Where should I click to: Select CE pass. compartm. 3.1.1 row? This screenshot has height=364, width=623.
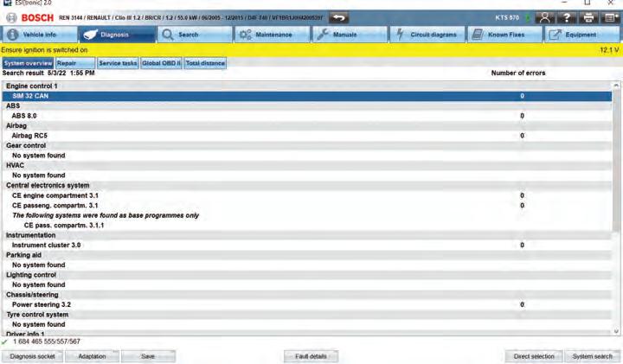pos(306,226)
